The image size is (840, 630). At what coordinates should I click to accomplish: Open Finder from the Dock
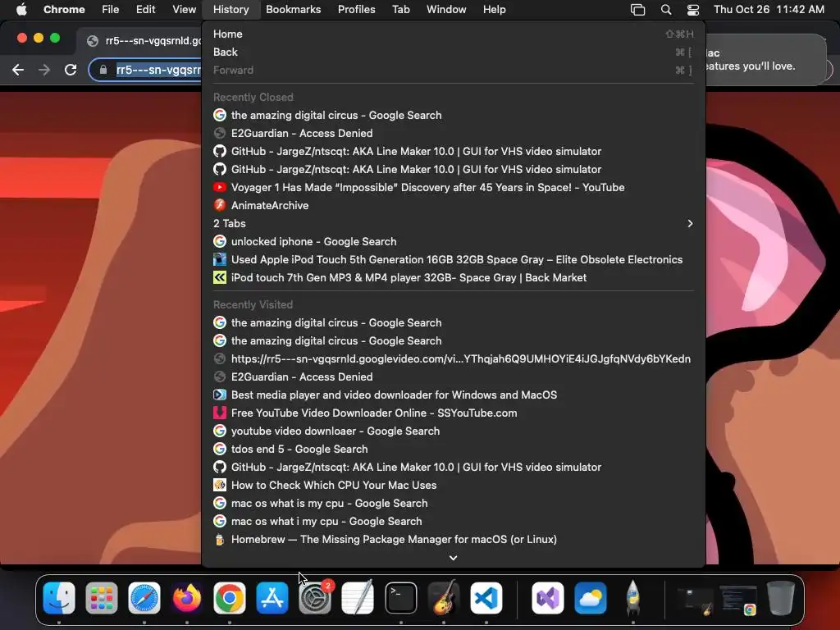click(59, 598)
